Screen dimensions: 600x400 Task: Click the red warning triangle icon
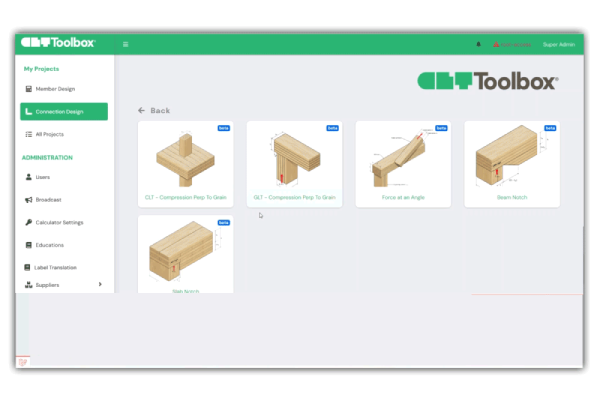pos(495,44)
